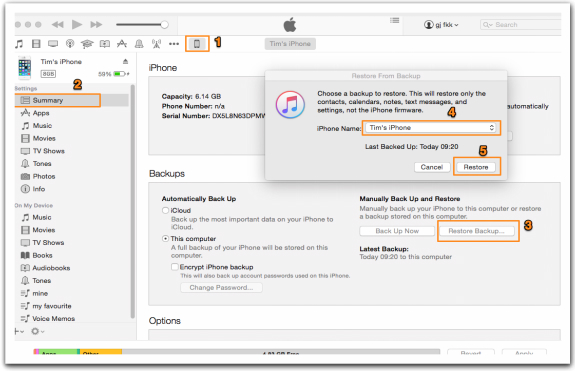Open the TV Shows library icon in toolbar
Screen dimensions: 575x371
point(53,44)
